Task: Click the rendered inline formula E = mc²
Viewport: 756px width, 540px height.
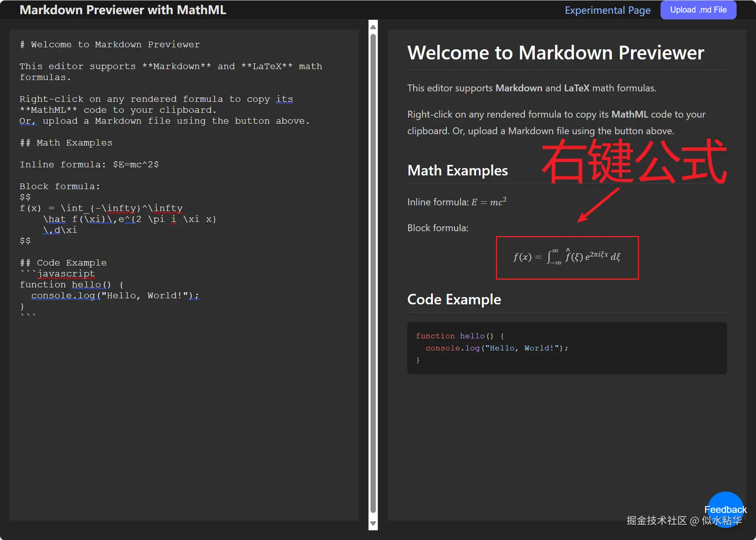Action: click(489, 202)
